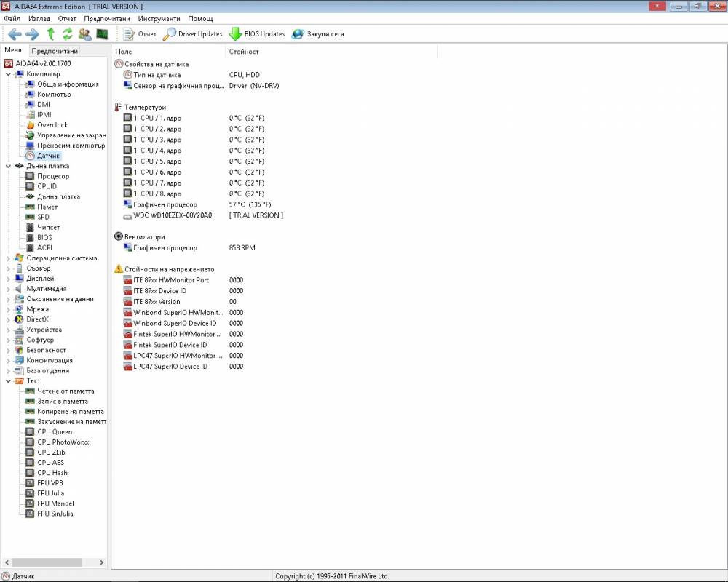Click the DMI tree item icon
728x582 pixels.
click(30, 105)
